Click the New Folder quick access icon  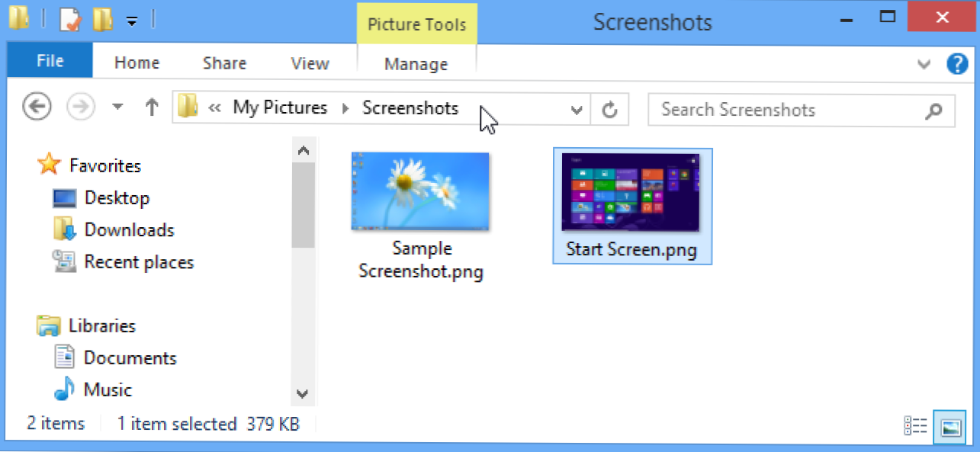(x=102, y=20)
